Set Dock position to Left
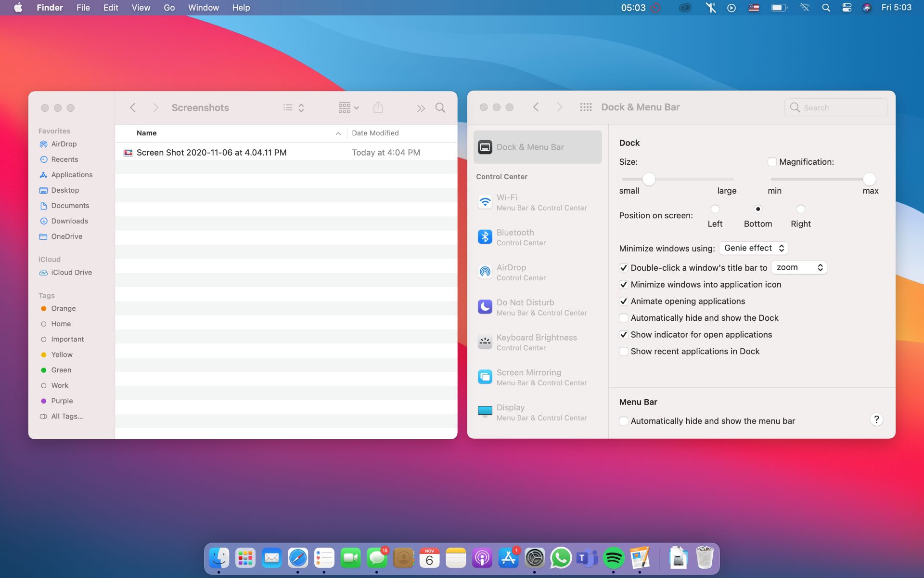 coord(715,209)
